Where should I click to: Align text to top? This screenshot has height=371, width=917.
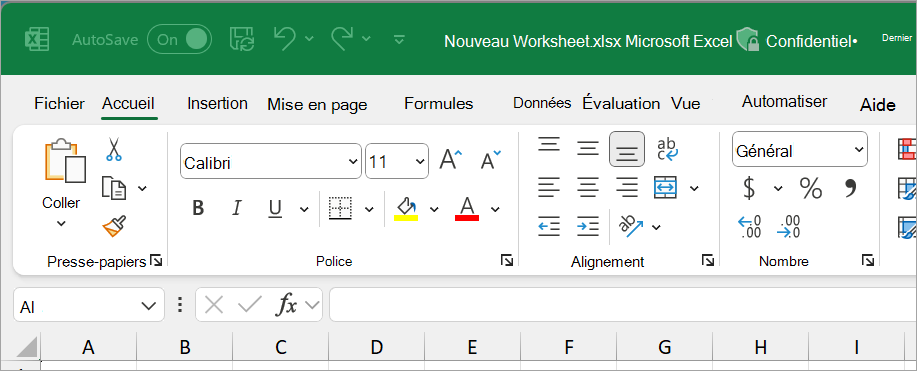[x=549, y=144]
